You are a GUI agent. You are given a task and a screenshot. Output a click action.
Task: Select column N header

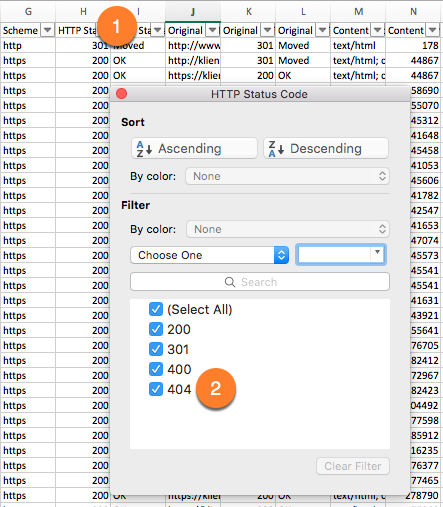coord(413,12)
